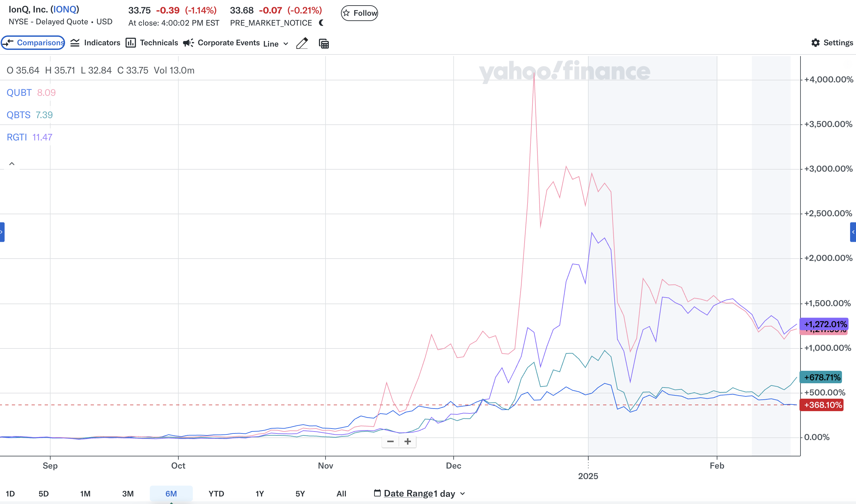The height and width of the screenshot is (504, 856).
Task: Click the zoom out minus button
Action: point(390,442)
